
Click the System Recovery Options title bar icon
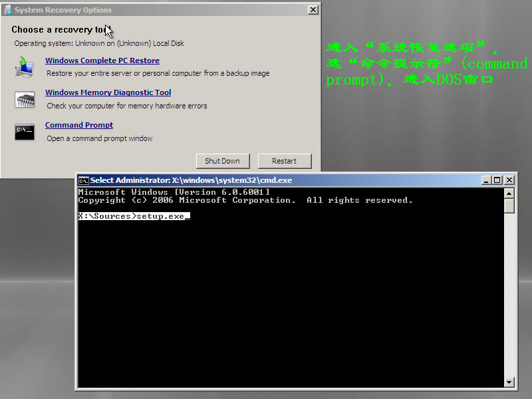coord(8,10)
